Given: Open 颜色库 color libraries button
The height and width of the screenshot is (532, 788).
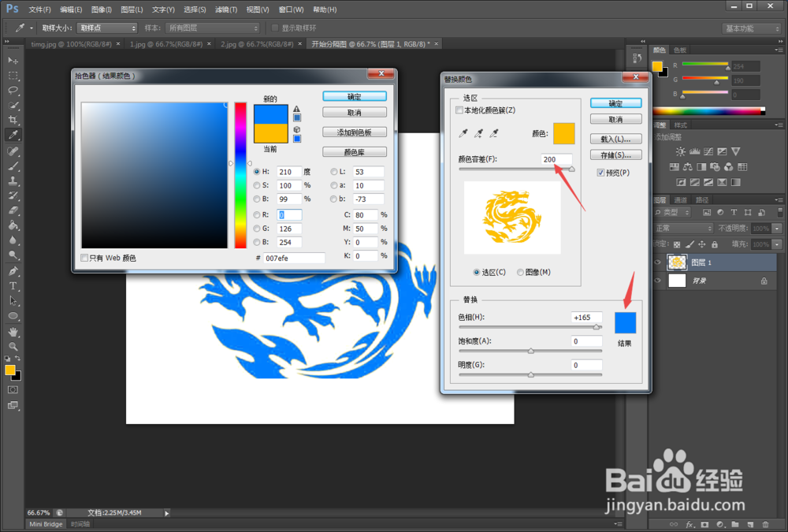Looking at the screenshot, I should tap(355, 152).
